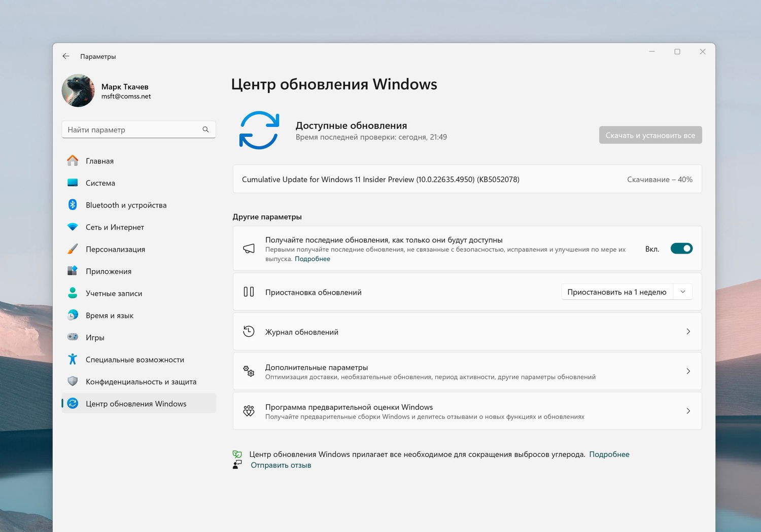Navigate to Приложения section

(139, 271)
